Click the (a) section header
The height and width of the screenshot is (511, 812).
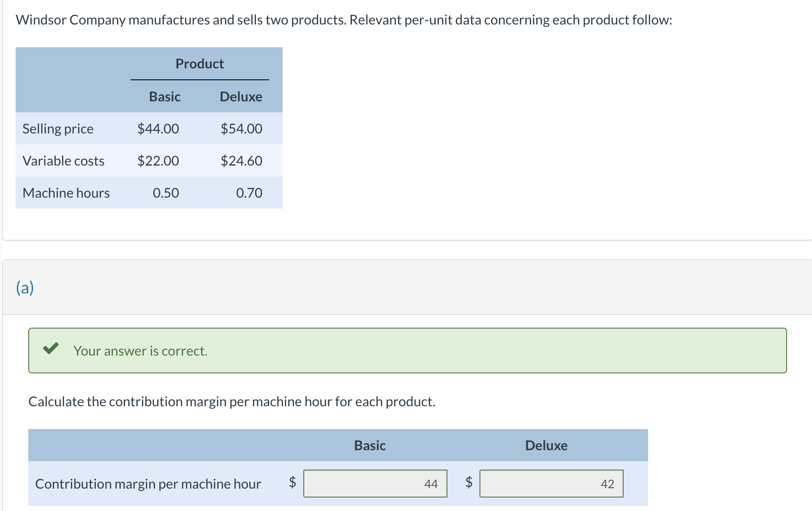(25, 288)
